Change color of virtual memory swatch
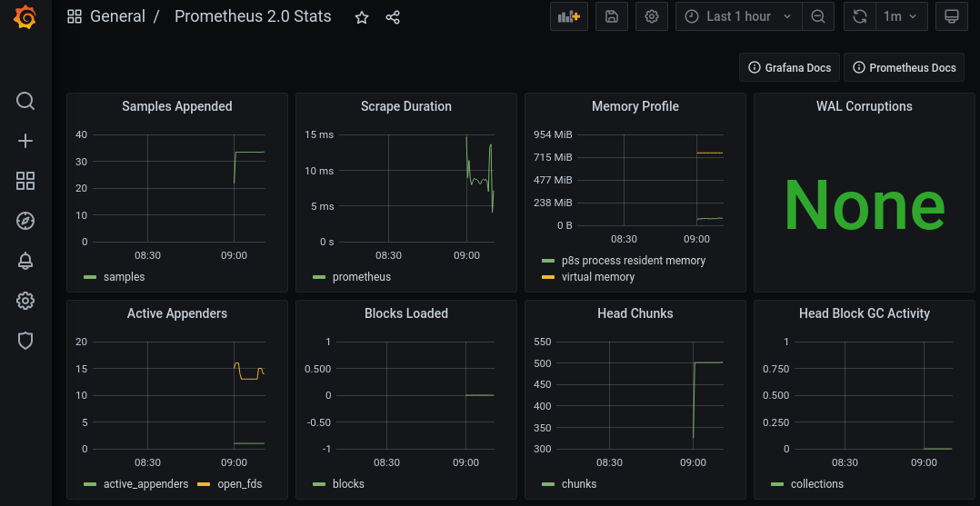Viewport: 980px width, 506px height. pos(548,277)
